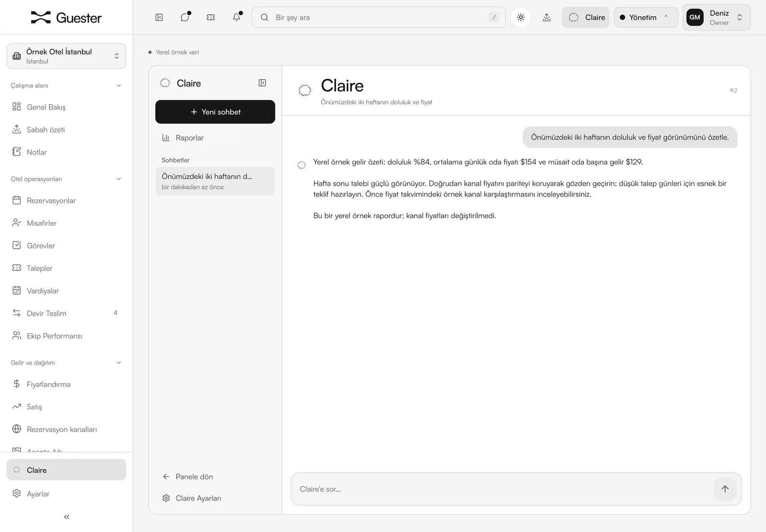Open Sabah özeti in the sidebar
The width and height of the screenshot is (766, 532).
pos(66,129)
